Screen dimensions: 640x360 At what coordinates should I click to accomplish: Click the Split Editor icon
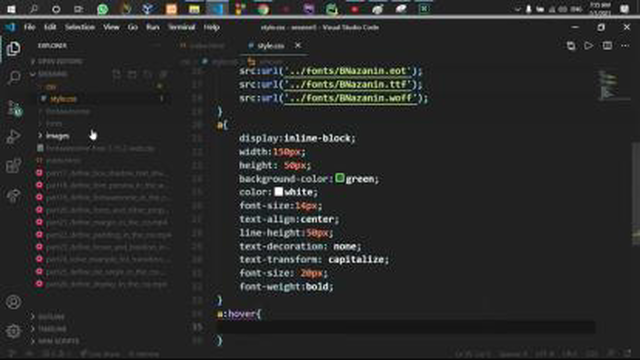[x=607, y=46]
